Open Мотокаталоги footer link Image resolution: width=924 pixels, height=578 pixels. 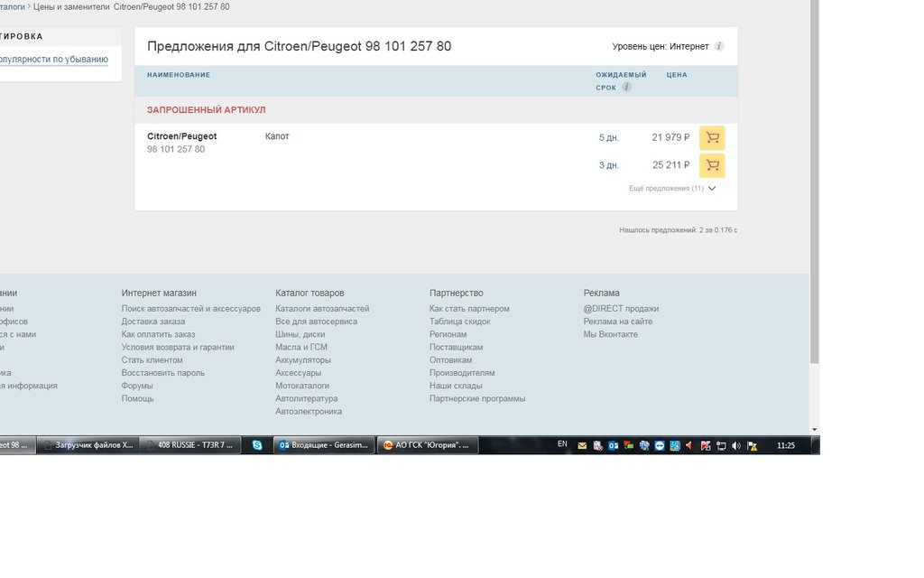click(x=302, y=386)
